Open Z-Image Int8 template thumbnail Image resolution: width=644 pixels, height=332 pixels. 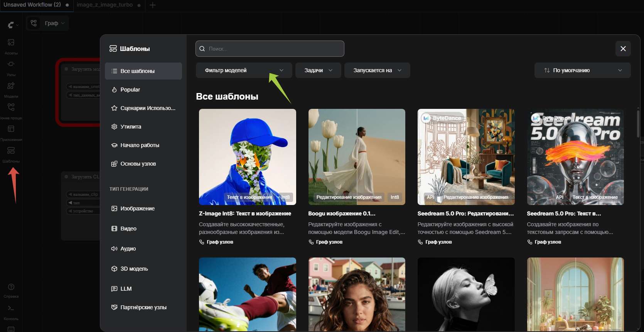tap(248, 157)
